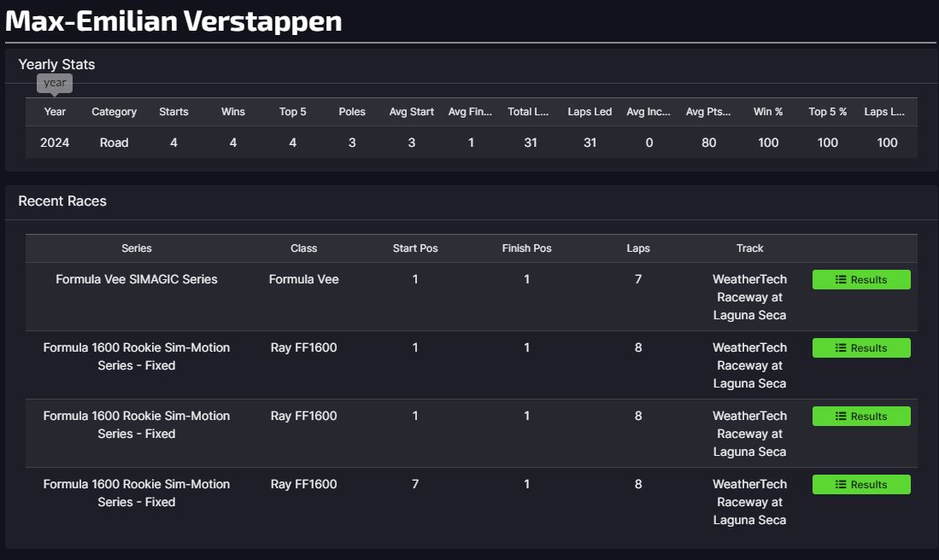This screenshot has height=560, width=939.
Task: Click Starts column header
Action: 173,111
